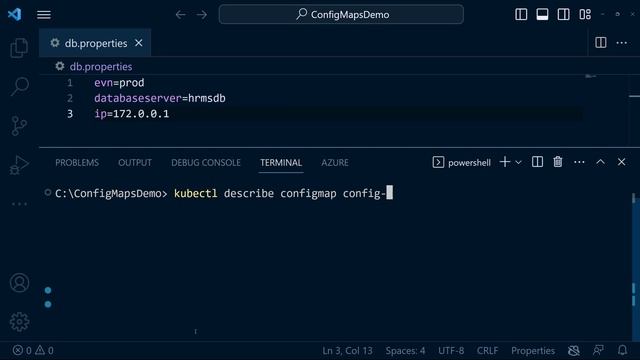Open the Explorer view in activity bar
This screenshot has width=640, height=360.
pyautogui.click(x=19, y=48)
